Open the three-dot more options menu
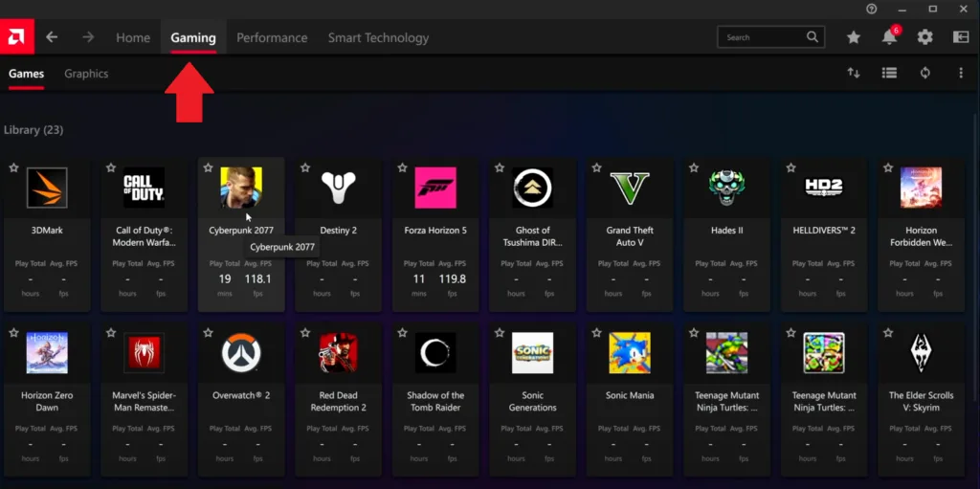This screenshot has width=980, height=489. coord(961,73)
